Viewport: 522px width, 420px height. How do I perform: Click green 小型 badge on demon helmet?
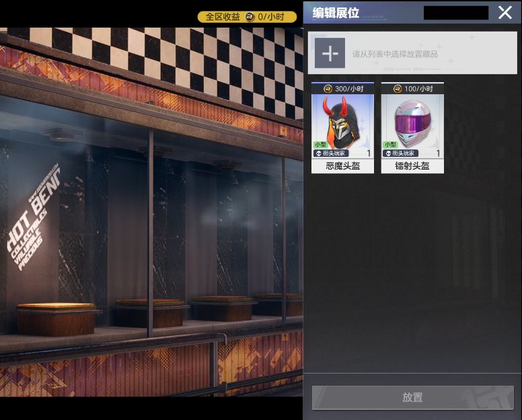tap(321, 145)
